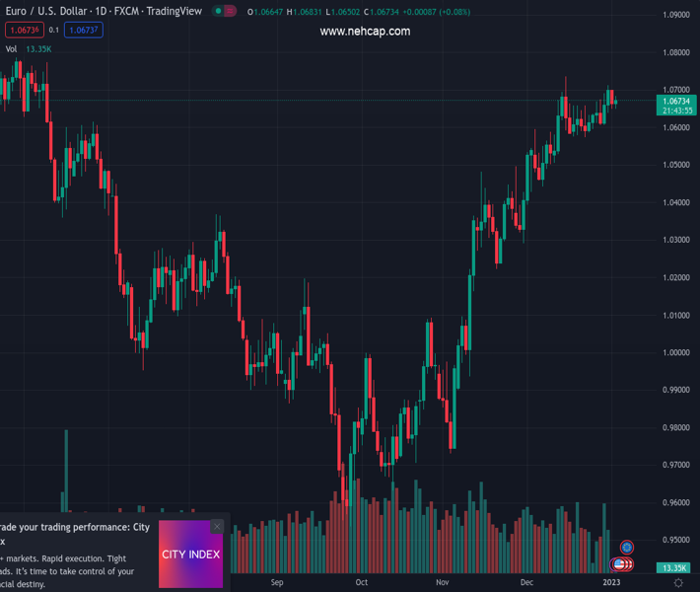The image size is (700, 592).
Task: Click the volume value label 13.35K on axis
Action: pyautogui.click(x=675, y=568)
